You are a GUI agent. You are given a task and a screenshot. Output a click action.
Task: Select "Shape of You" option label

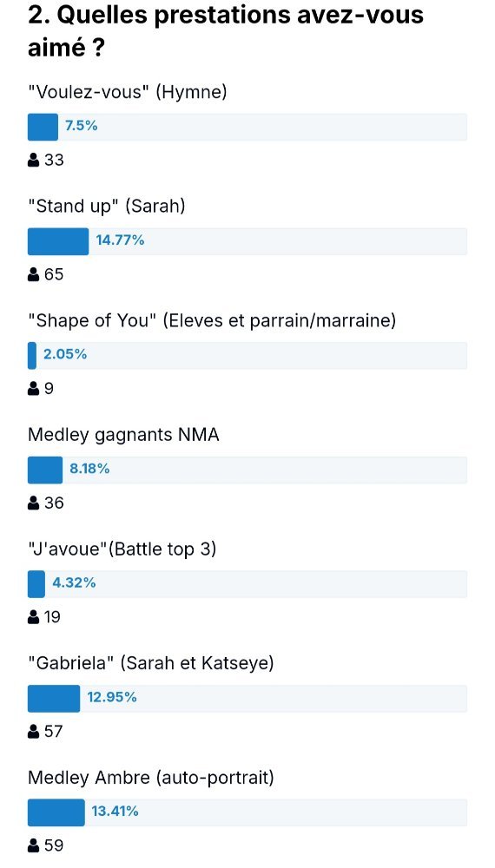(x=212, y=321)
